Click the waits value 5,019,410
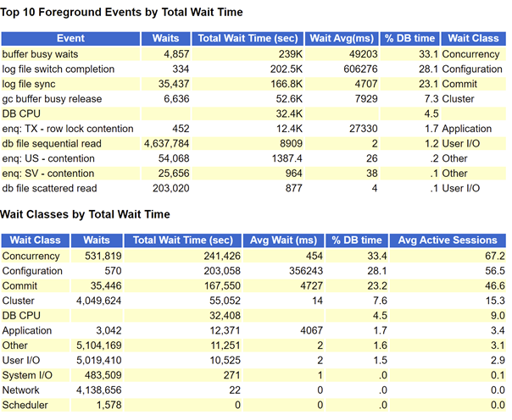The image size is (512, 420). 98,361
